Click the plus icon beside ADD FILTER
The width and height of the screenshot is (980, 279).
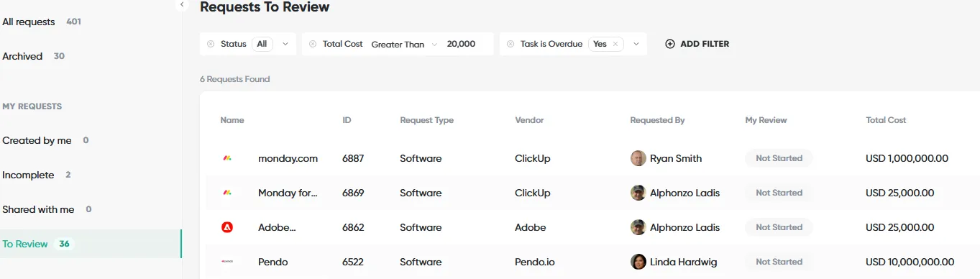tap(670, 44)
